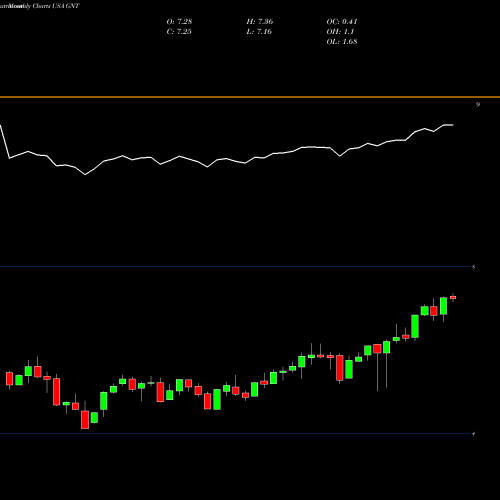Click the '9' price axis label

478,105
